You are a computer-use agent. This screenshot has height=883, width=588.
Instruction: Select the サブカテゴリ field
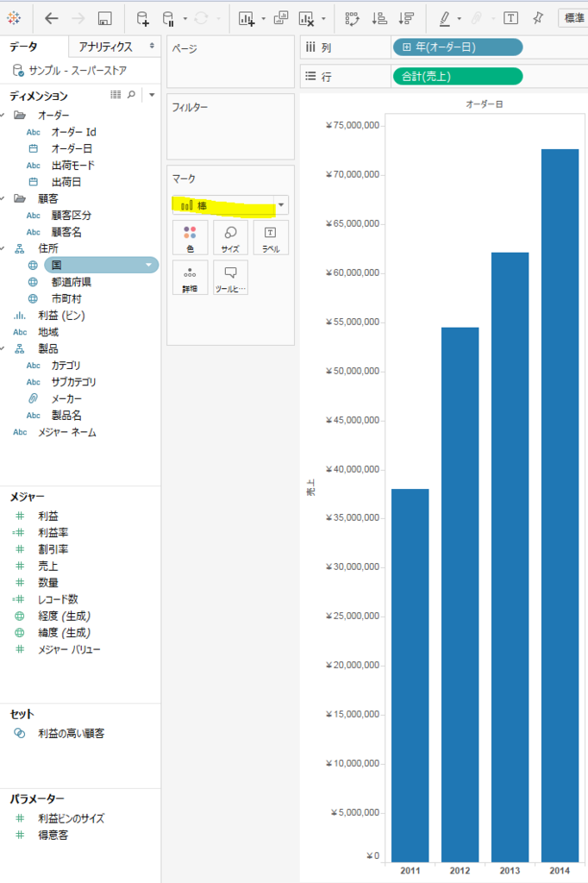click(x=73, y=382)
